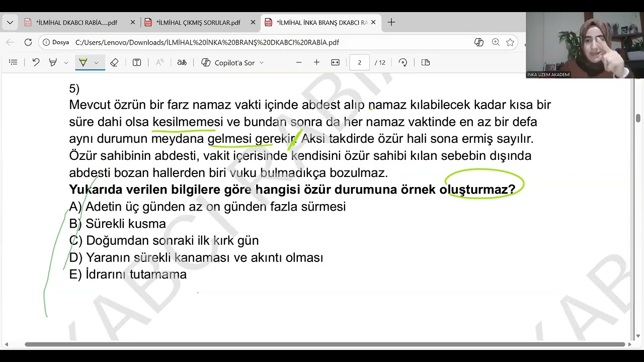The image size is (644, 362).
Task: Close the İLMİHAL DKABCI RABİA pdf tab
Action: tap(133, 23)
